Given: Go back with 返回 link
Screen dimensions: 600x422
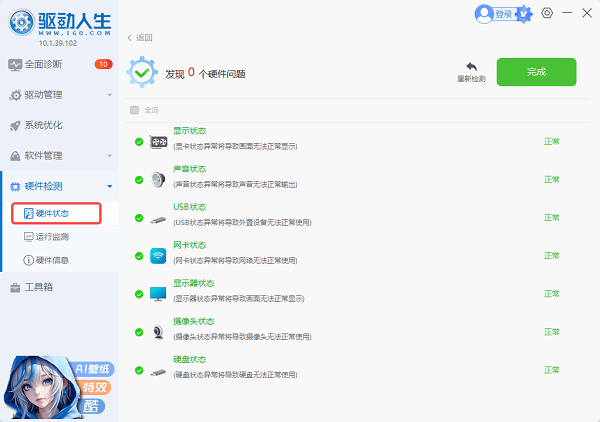Looking at the screenshot, I should tap(140, 37).
